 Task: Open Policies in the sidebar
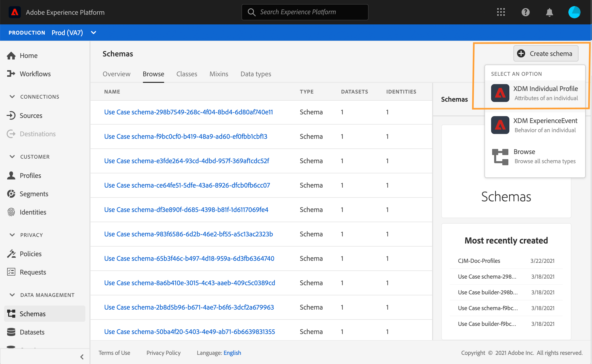tap(31, 254)
